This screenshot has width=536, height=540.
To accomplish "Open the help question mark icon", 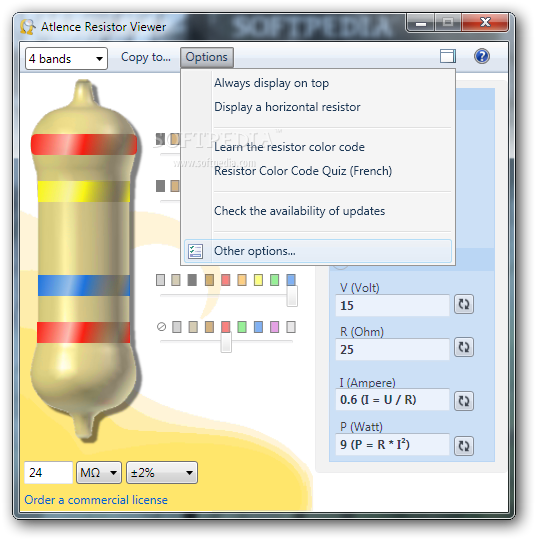I will pos(482,56).
